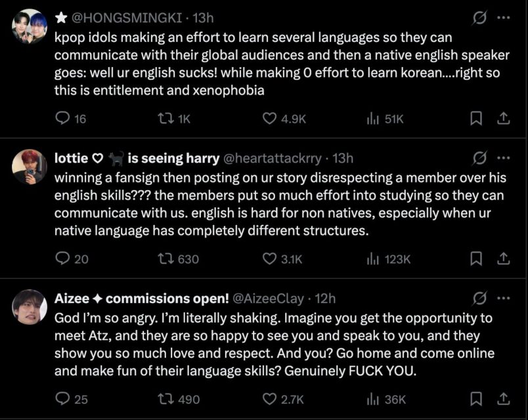Image resolution: width=528 pixels, height=420 pixels.
Task: Like the @HONGSMINGKI tweet
Action: point(269,119)
